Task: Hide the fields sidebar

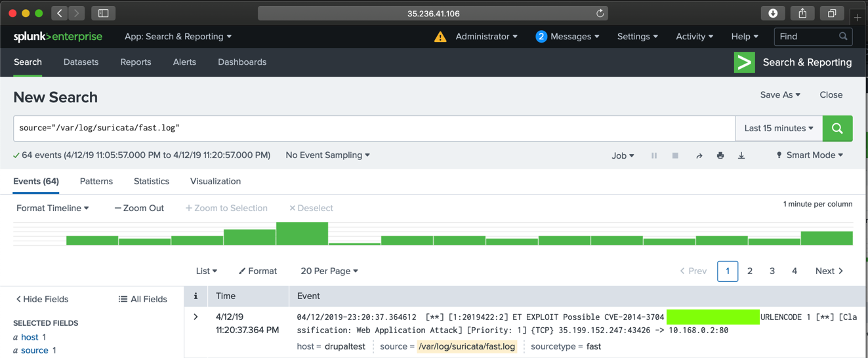Action: 42,299
